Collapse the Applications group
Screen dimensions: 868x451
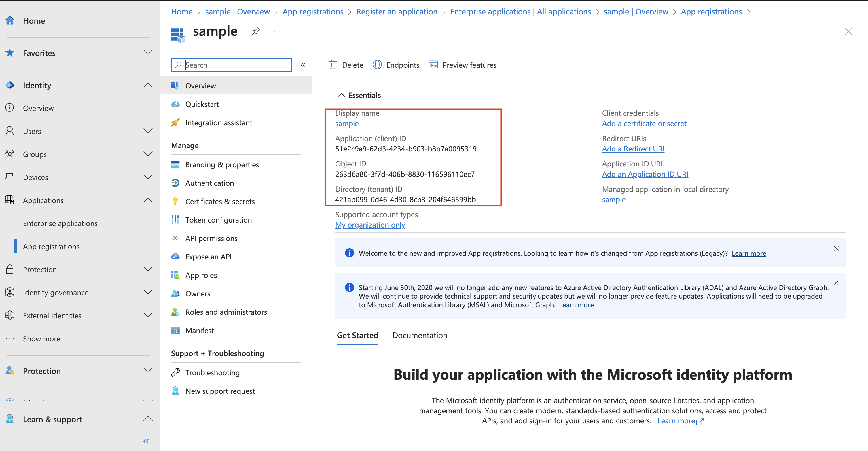(x=147, y=200)
